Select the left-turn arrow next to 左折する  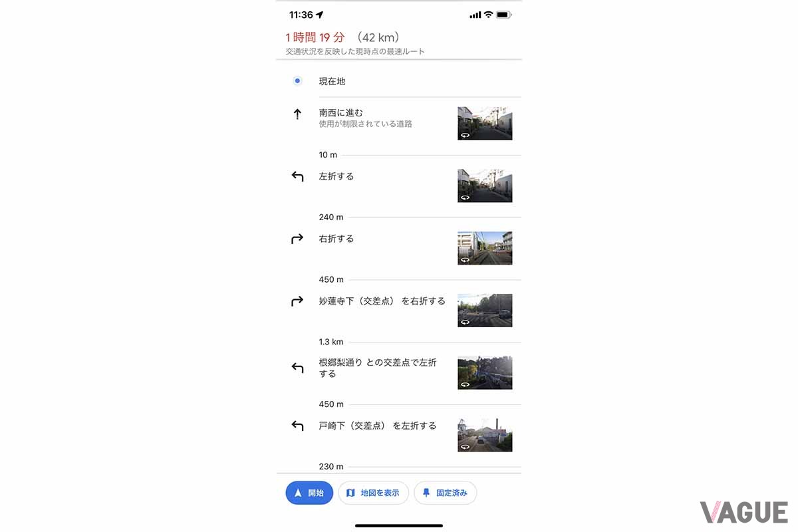297,176
